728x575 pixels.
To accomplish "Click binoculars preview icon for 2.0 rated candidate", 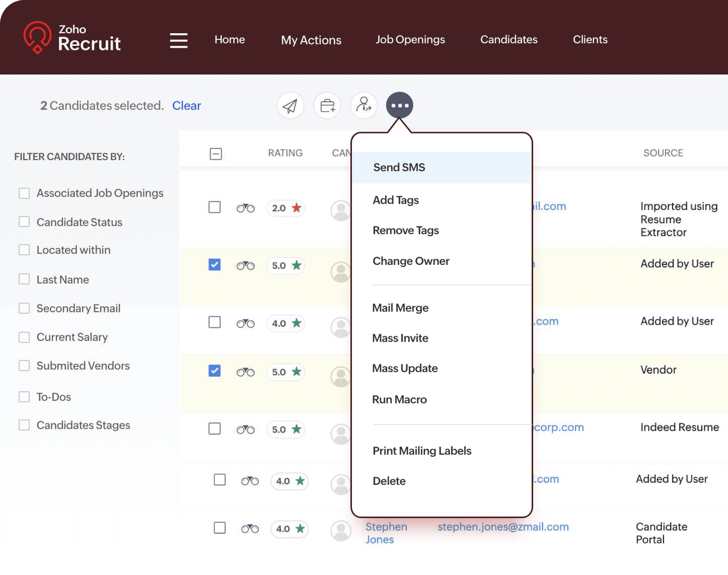I will (x=246, y=208).
